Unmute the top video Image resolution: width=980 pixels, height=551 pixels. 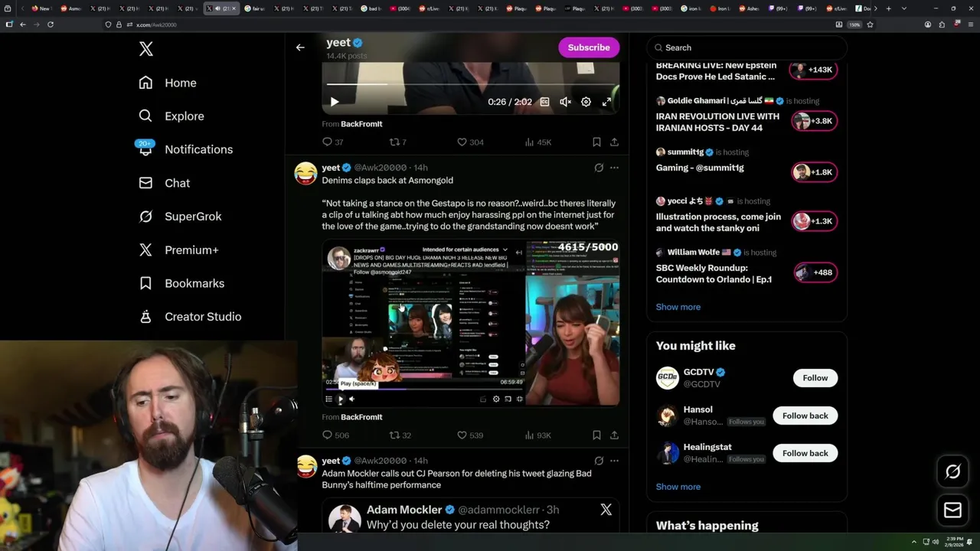pyautogui.click(x=565, y=102)
